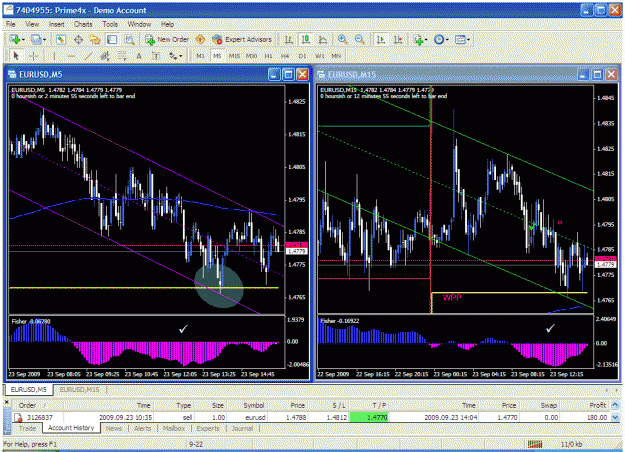This screenshot has height=452, width=625.
Task: Select the Crosshair tool
Action: 34,56
